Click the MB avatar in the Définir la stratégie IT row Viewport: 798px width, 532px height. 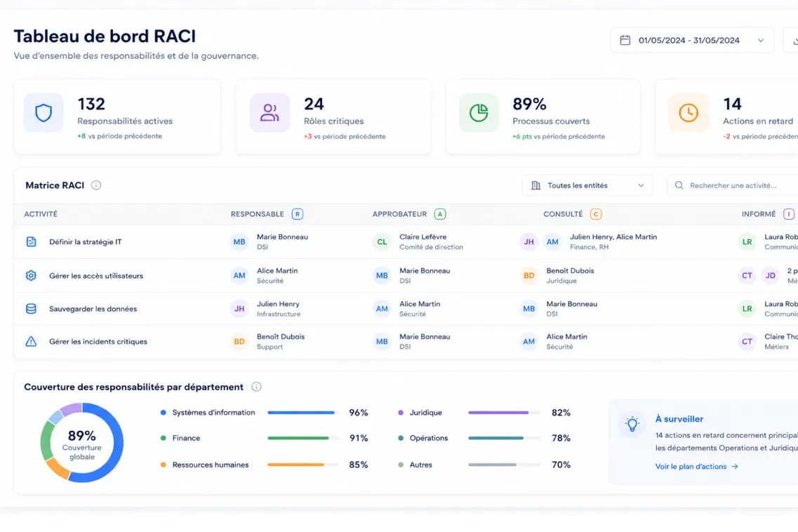pyautogui.click(x=239, y=242)
